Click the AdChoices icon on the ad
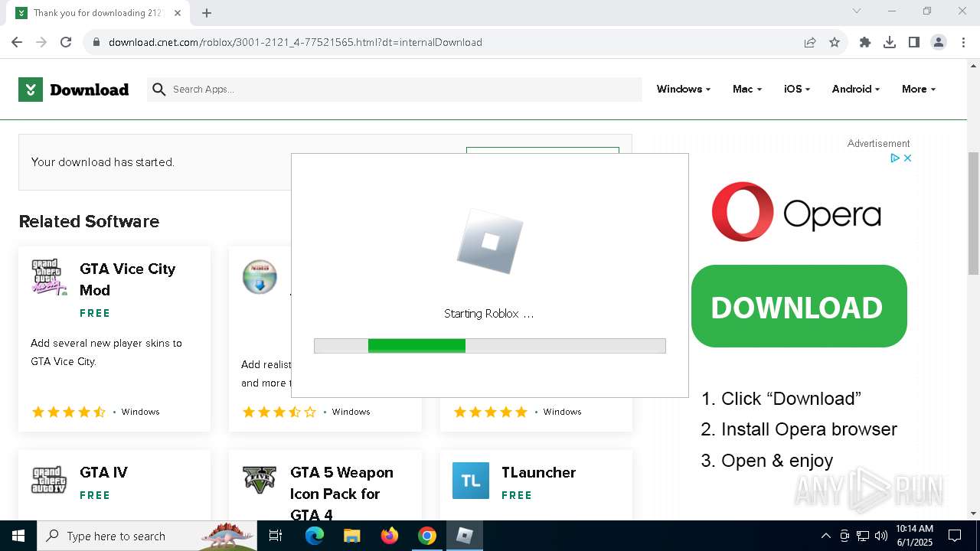This screenshot has height=551, width=980. pos(894,158)
